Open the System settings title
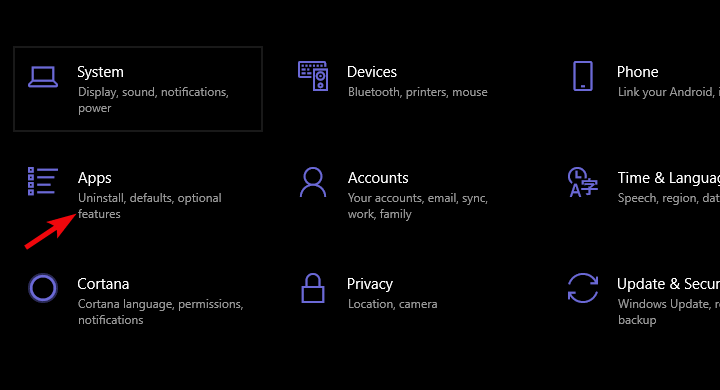The width and height of the screenshot is (720, 390). point(100,72)
